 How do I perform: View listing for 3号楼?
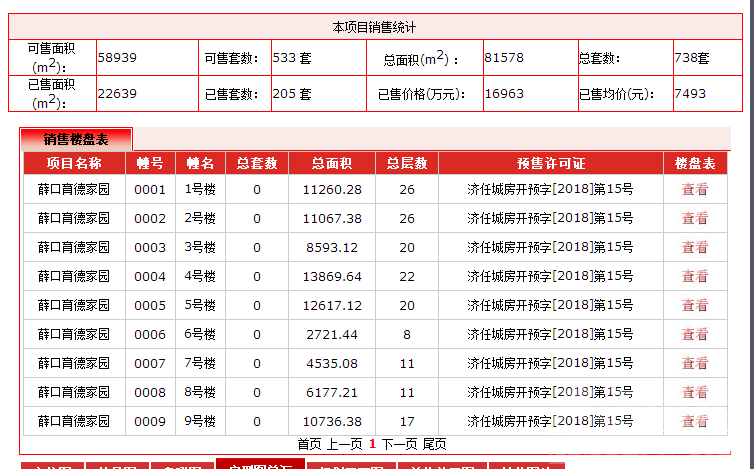[695, 247]
